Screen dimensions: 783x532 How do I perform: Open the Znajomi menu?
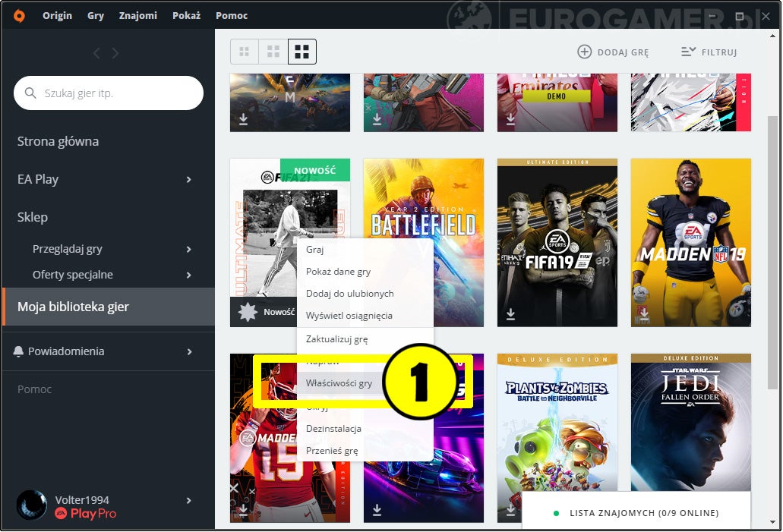coord(137,15)
